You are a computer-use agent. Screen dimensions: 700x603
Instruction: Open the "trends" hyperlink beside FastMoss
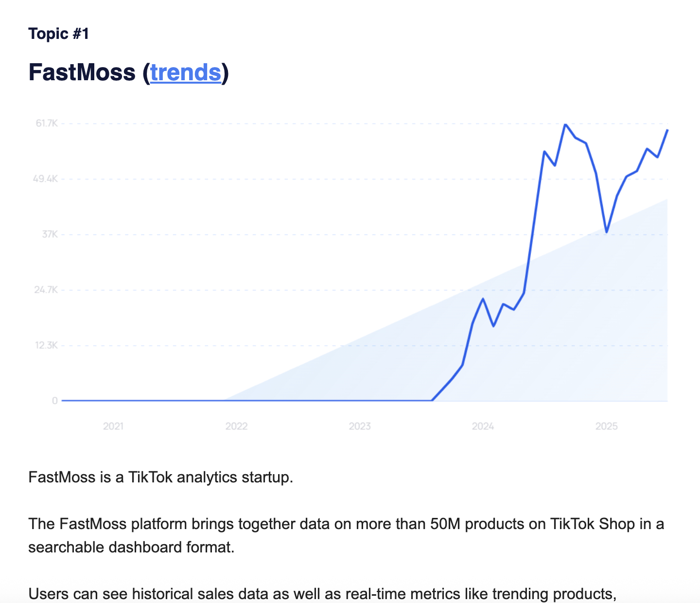(x=185, y=72)
